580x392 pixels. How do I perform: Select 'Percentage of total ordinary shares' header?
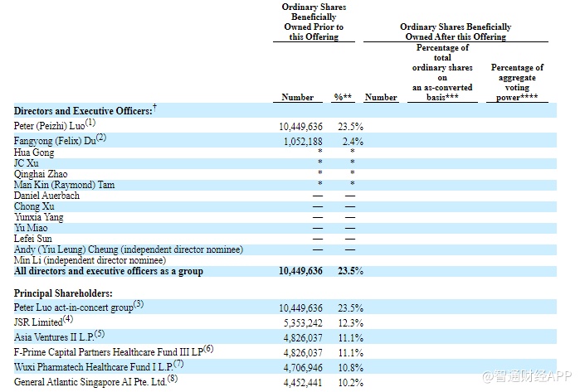point(442,72)
